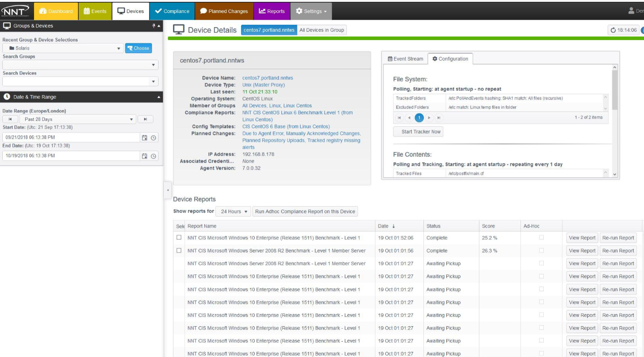Collapse the Date & Time Range panel

click(158, 97)
